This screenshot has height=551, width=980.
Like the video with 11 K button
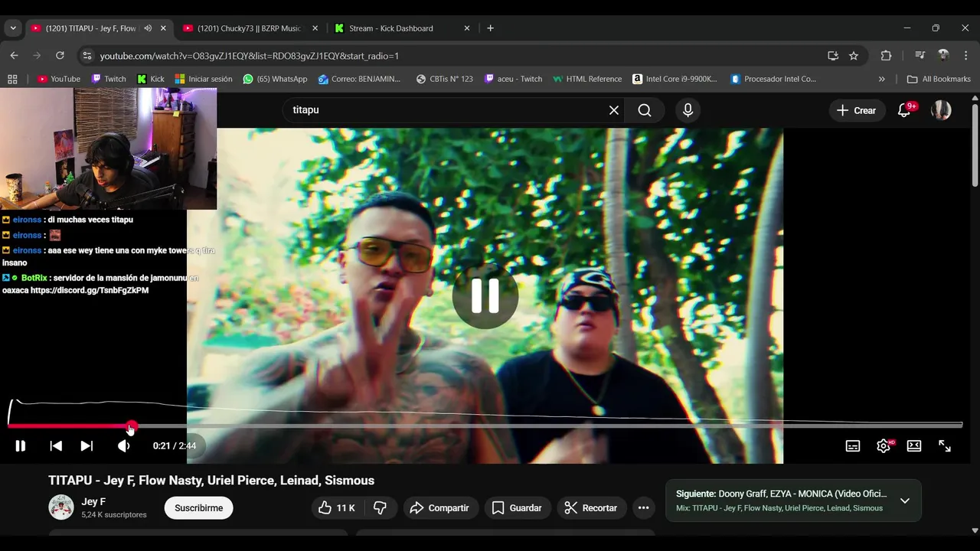pyautogui.click(x=337, y=508)
